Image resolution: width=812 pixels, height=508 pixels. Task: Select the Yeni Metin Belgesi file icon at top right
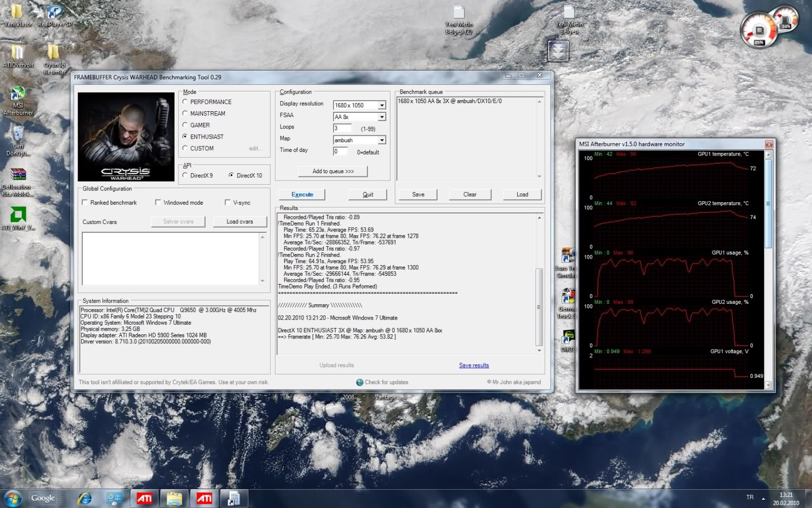coord(569,19)
